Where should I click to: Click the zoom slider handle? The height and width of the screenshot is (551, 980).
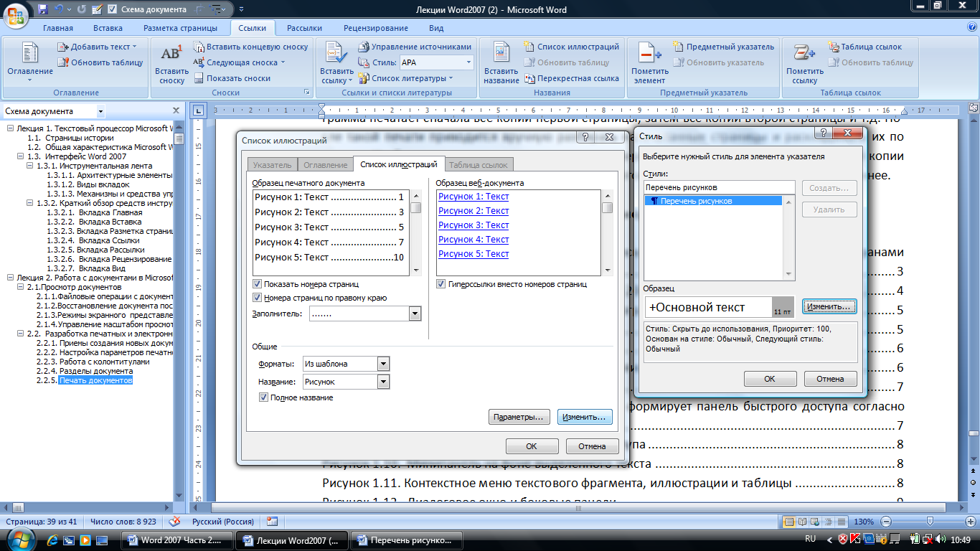click(x=930, y=522)
